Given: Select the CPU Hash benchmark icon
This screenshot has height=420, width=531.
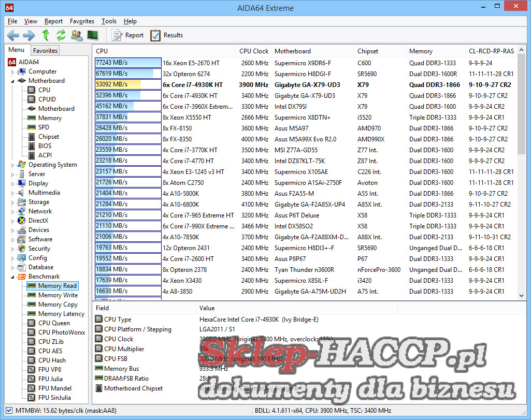Looking at the screenshot, I should pos(31,360).
